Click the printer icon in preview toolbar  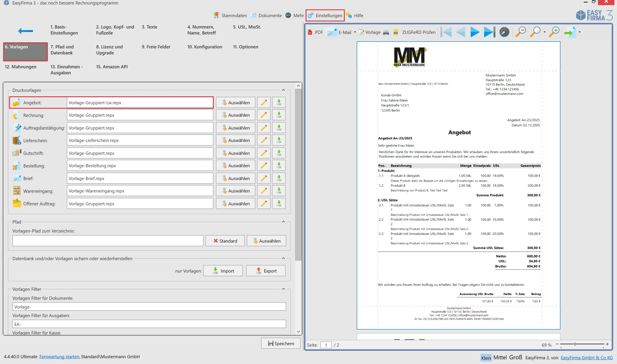coord(386,32)
